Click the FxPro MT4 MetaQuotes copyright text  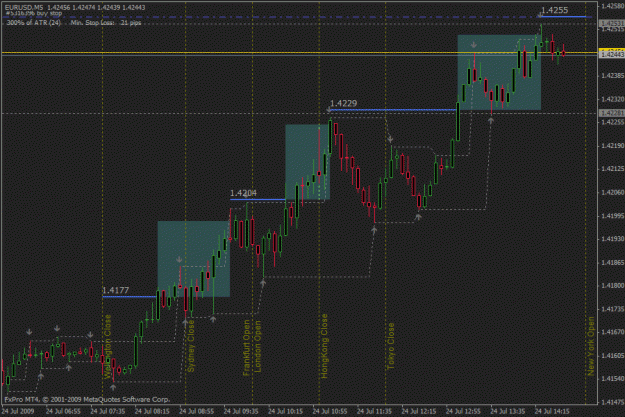87,399
